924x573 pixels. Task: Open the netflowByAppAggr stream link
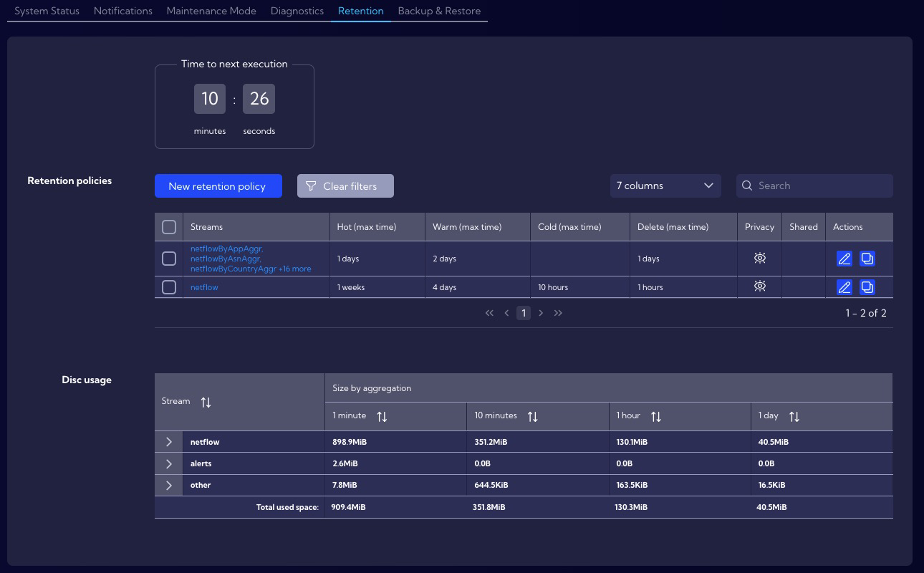[x=226, y=249]
